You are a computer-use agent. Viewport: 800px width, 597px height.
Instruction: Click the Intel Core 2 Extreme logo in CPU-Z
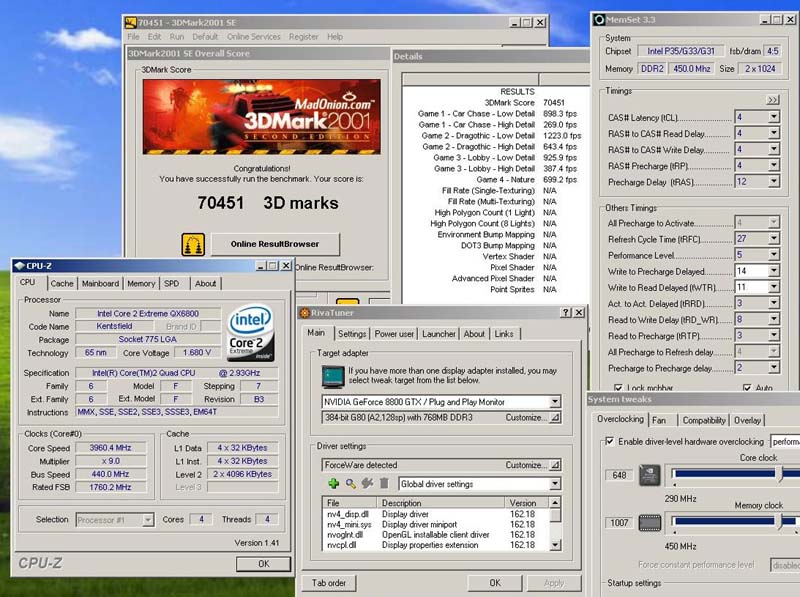click(251, 333)
